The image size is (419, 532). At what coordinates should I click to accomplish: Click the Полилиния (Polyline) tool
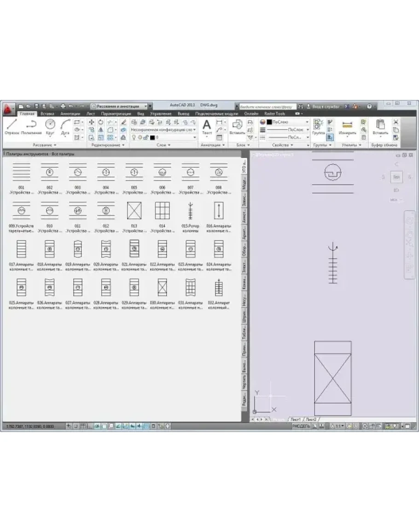tap(31, 126)
